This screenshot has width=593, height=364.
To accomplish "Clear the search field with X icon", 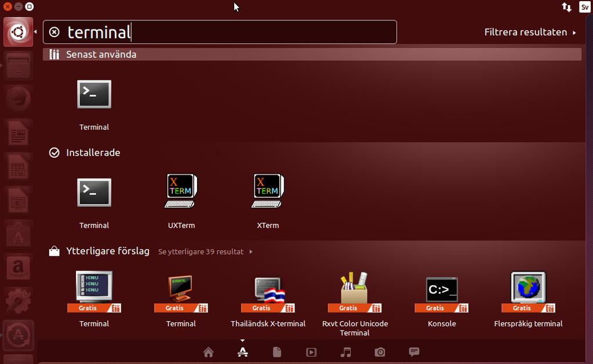I will click(x=54, y=32).
